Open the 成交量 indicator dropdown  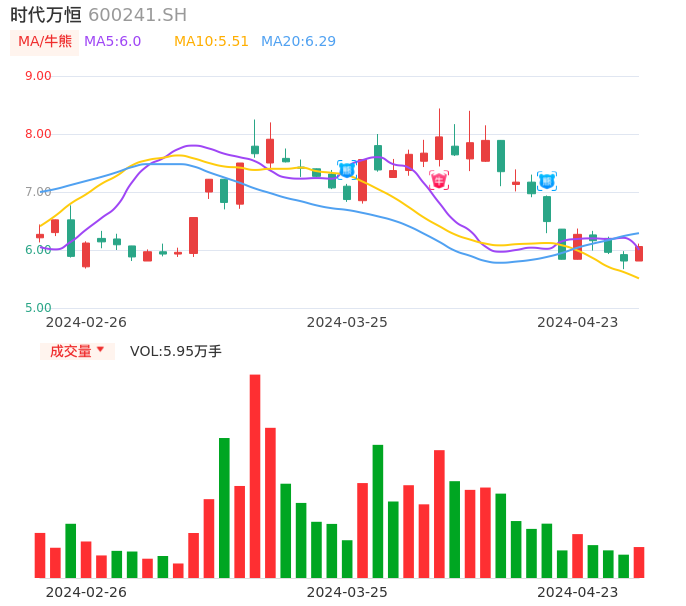[x=77, y=351]
